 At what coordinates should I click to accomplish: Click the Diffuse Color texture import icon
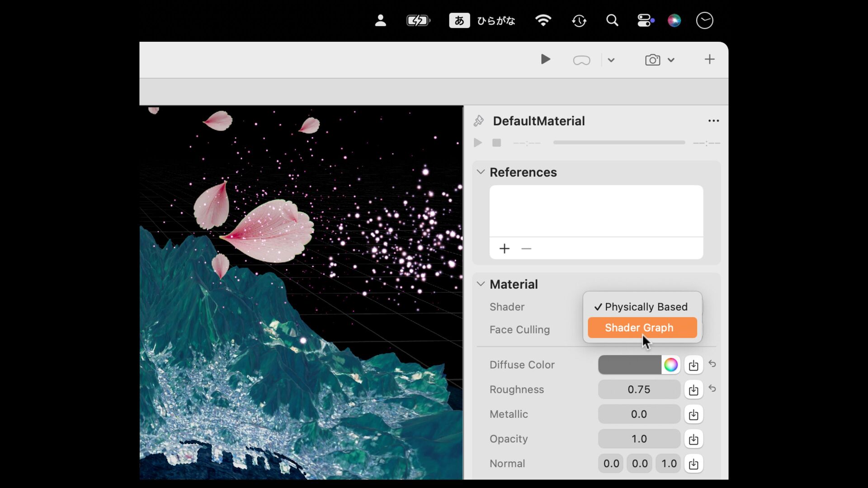pyautogui.click(x=693, y=365)
